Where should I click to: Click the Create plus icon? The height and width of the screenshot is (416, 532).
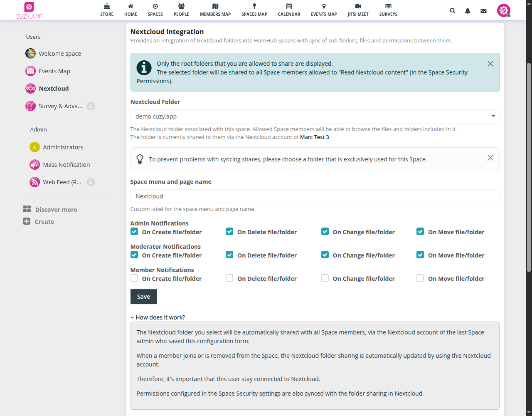point(27,221)
